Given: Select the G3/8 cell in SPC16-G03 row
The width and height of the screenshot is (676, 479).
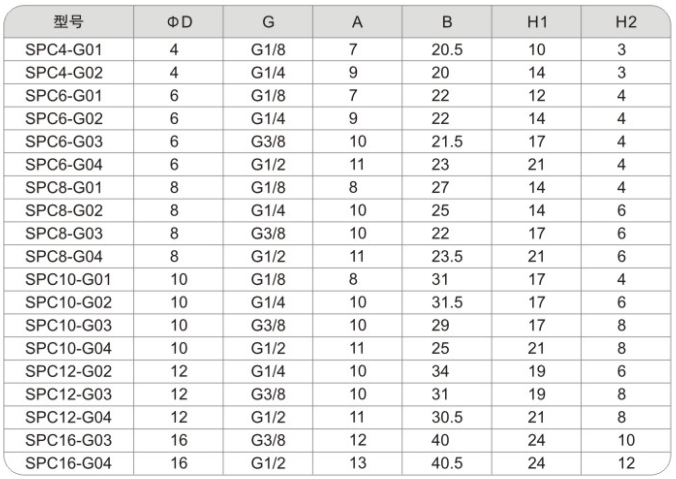Looking at the screenshot, I should click(x=268, y=440).
